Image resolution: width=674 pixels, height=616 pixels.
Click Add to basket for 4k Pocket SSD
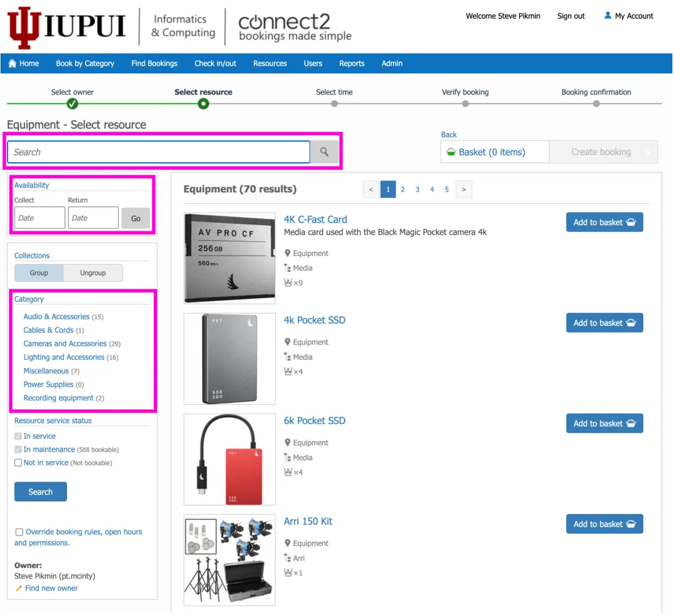[x=605, y=323]
